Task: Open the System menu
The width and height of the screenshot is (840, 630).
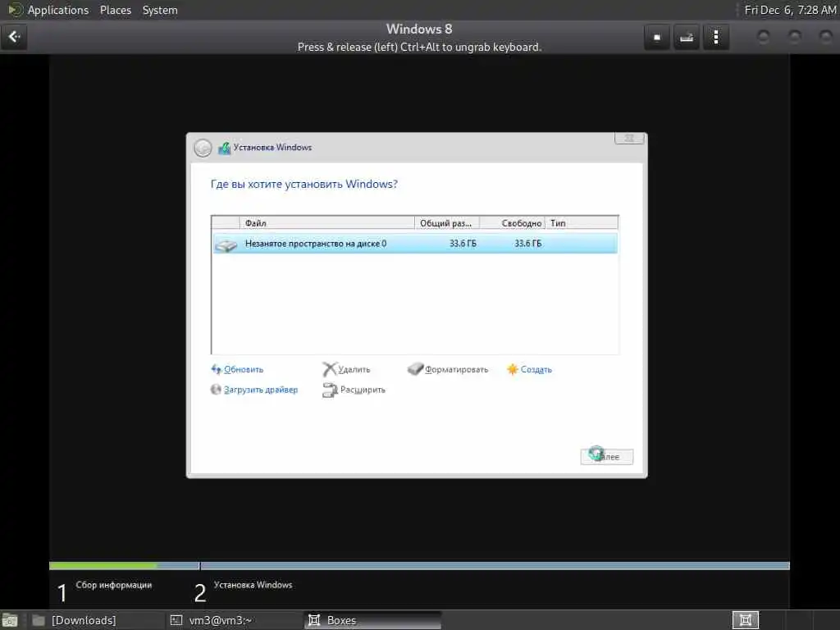Action: [x=160, y=10]
